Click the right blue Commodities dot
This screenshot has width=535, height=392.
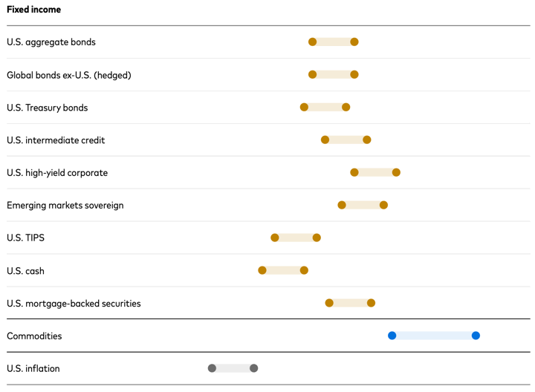point(476,336)
